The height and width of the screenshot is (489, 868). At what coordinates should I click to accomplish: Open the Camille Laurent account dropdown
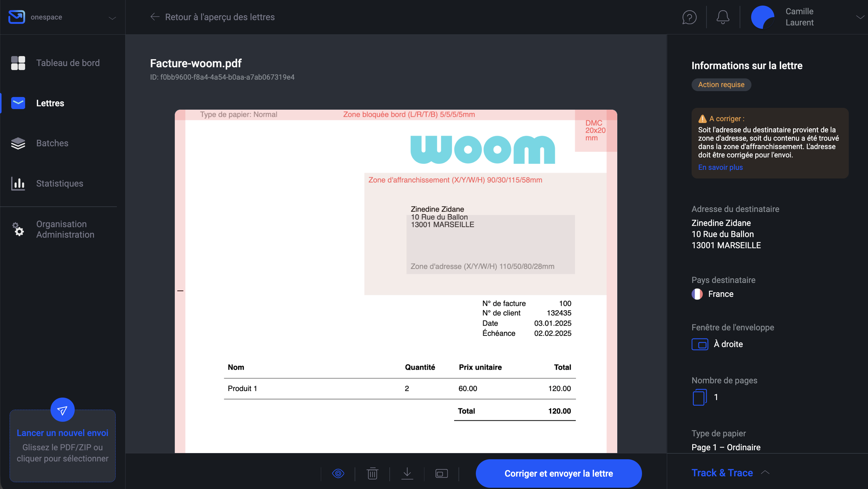click(860, 17)
